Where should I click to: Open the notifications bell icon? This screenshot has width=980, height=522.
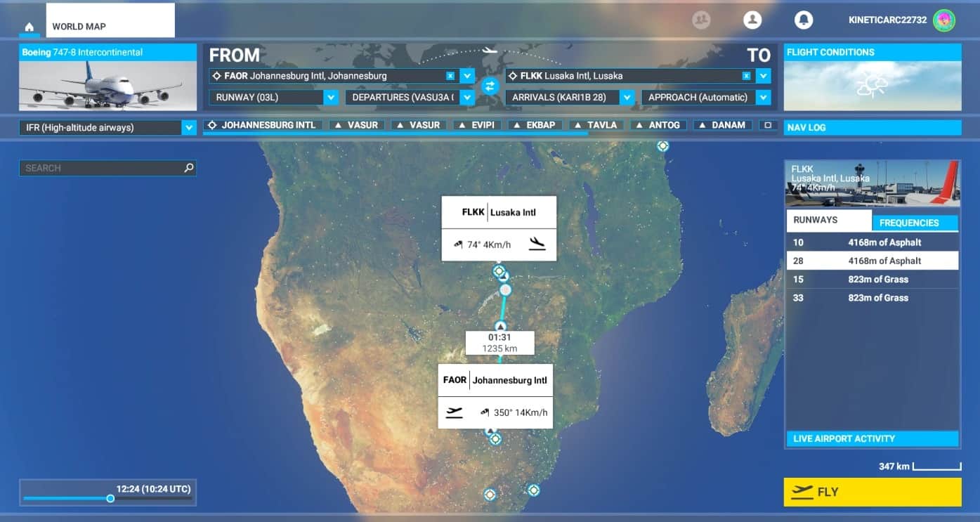(803, 20)
